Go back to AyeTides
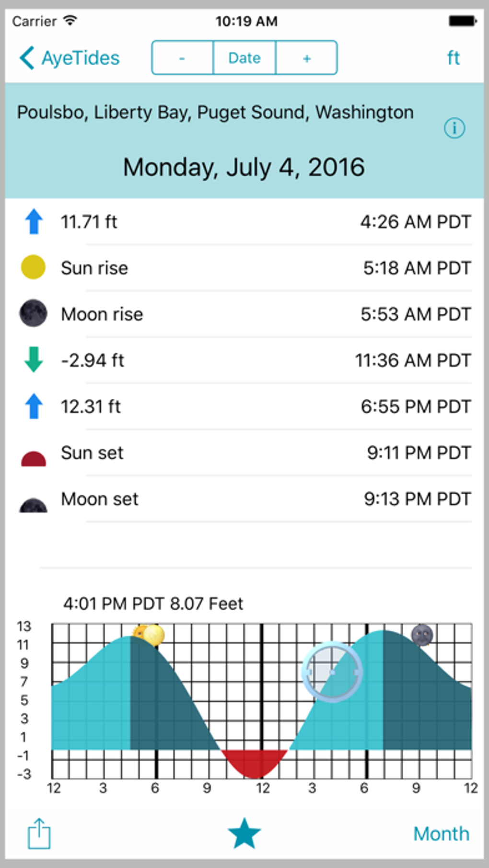489x868 pixels. tap(70, 58)
